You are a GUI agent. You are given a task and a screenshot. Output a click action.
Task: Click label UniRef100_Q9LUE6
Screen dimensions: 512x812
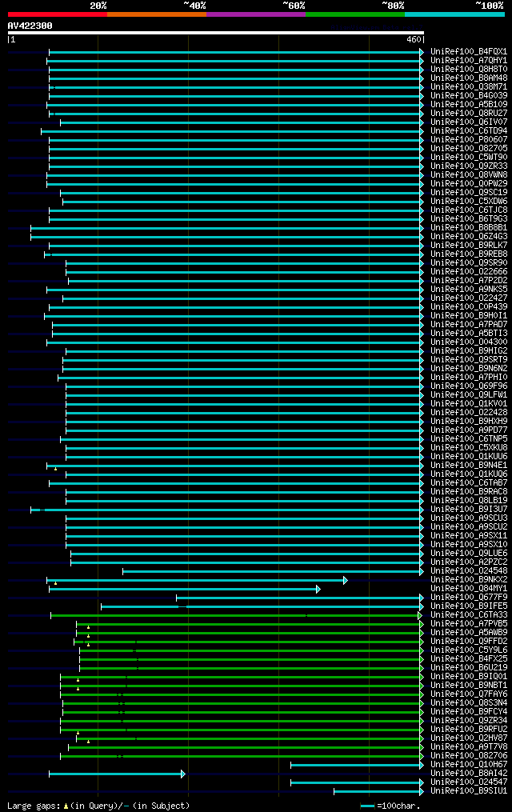point(469,554)
